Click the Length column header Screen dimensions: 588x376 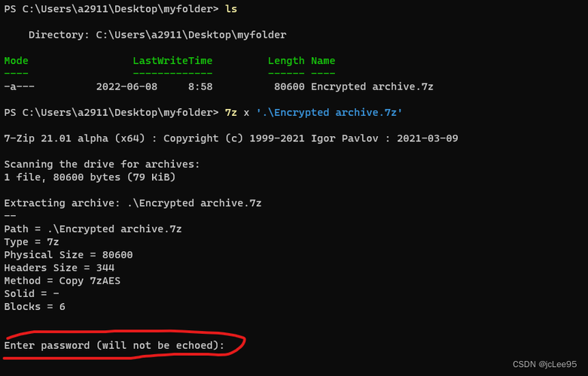(286, 61)
